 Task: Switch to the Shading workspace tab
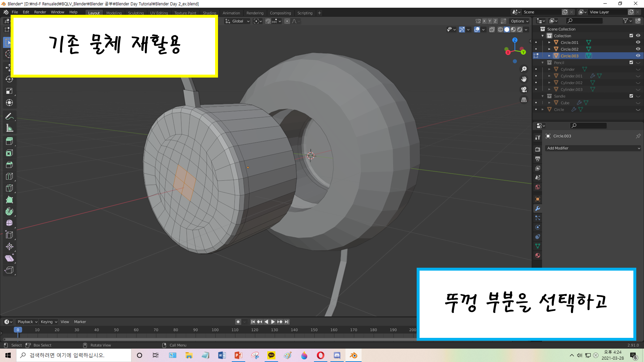click(209, 13)
